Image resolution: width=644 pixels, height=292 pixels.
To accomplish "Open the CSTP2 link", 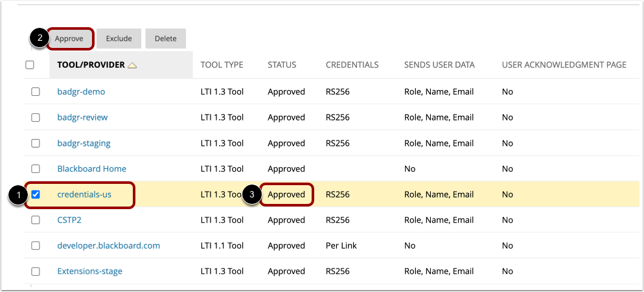I will coord(69,220).
